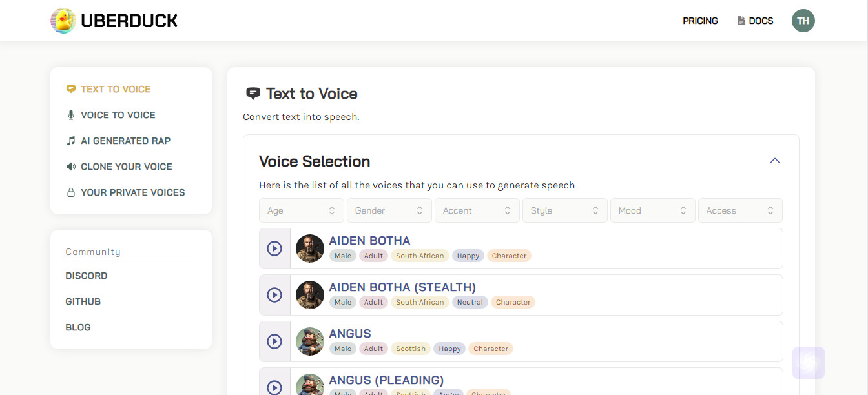The image size is (868, 395).
Task: Click the Community section heading
Action: (93, 252)
